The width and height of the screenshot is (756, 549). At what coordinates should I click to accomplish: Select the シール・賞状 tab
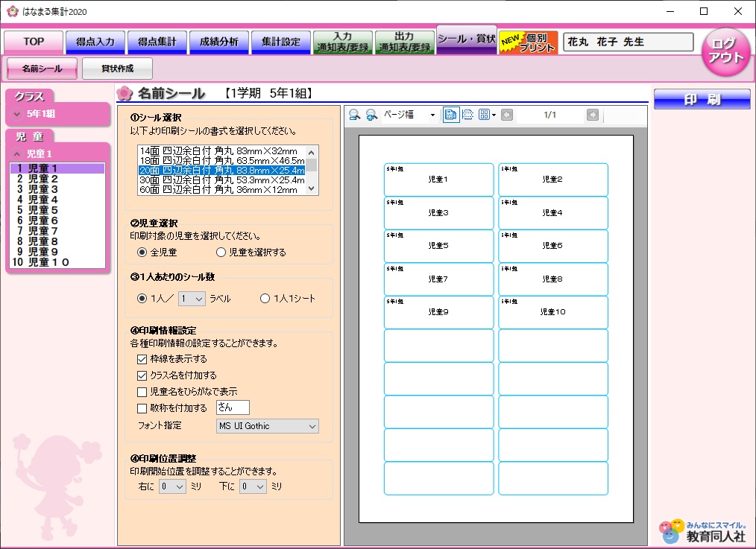pyautogui.click(x=467, y=39)
